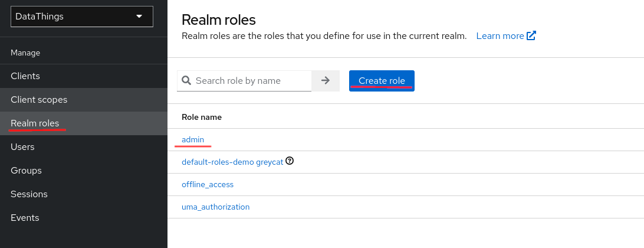Click the magnifier icon in search field
Viewport: 644px width, 248px height.
(x=186, y=81)
